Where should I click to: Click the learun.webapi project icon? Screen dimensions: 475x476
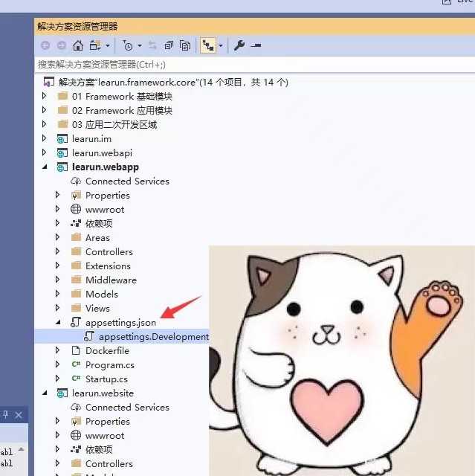click(x=62, y=153)
